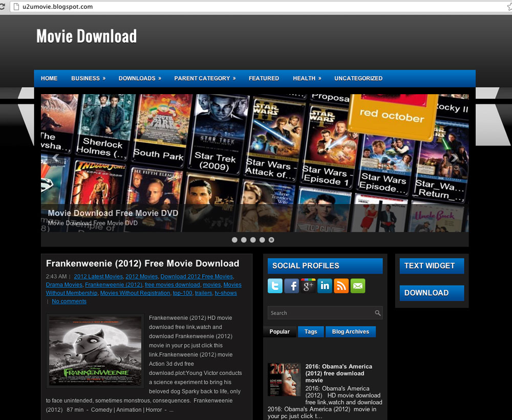Open the free movies download tag
512x420 pixels.
173,284
